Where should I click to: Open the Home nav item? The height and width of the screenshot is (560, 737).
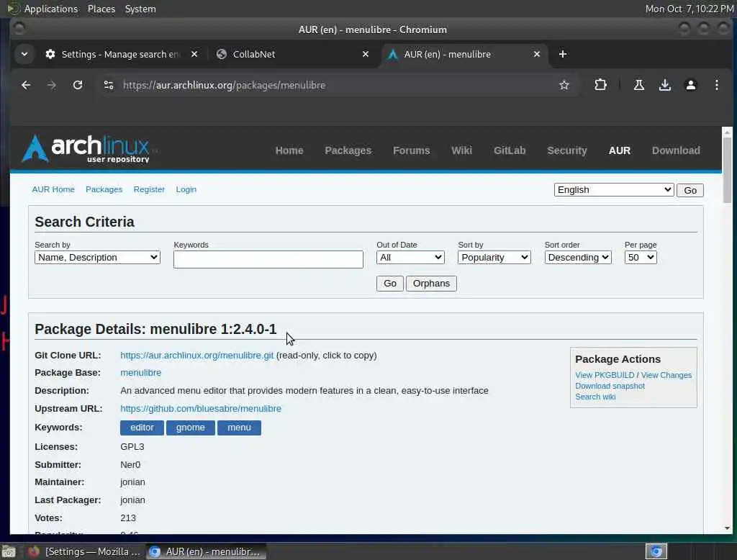click(x=289, y=150)
